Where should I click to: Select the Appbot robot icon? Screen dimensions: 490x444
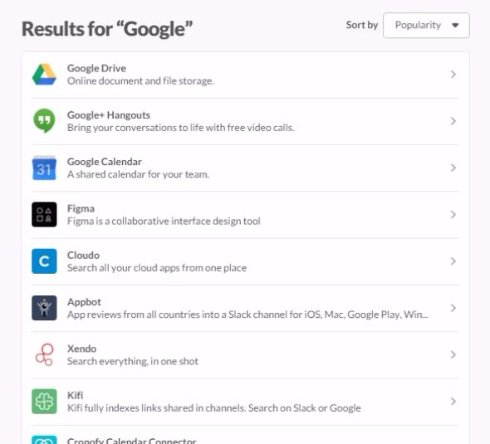(44, 308)
